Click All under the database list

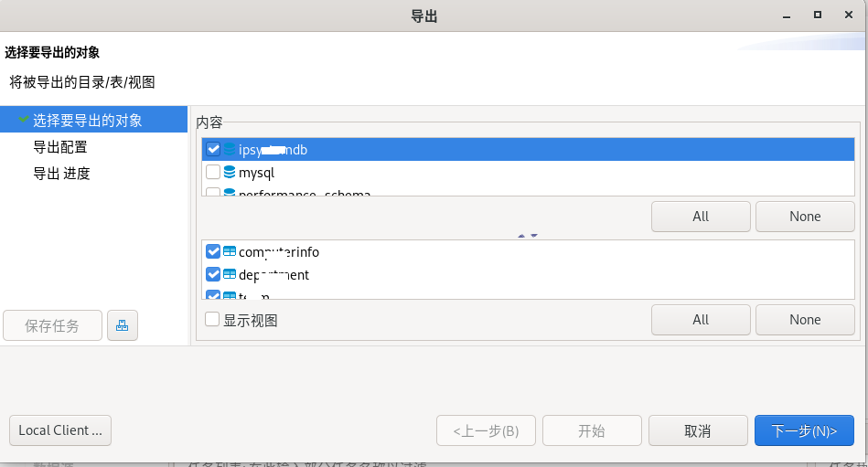[701, 217]
